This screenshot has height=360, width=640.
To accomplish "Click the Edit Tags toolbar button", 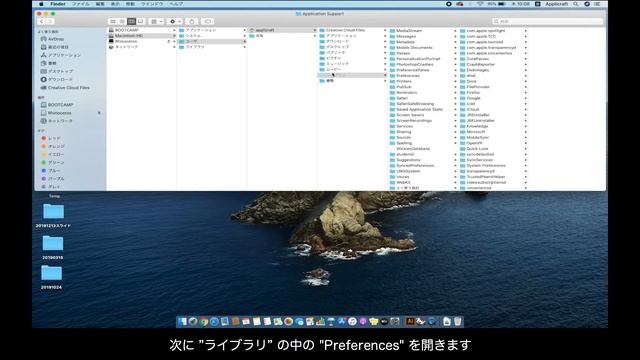I will (207, 21).
